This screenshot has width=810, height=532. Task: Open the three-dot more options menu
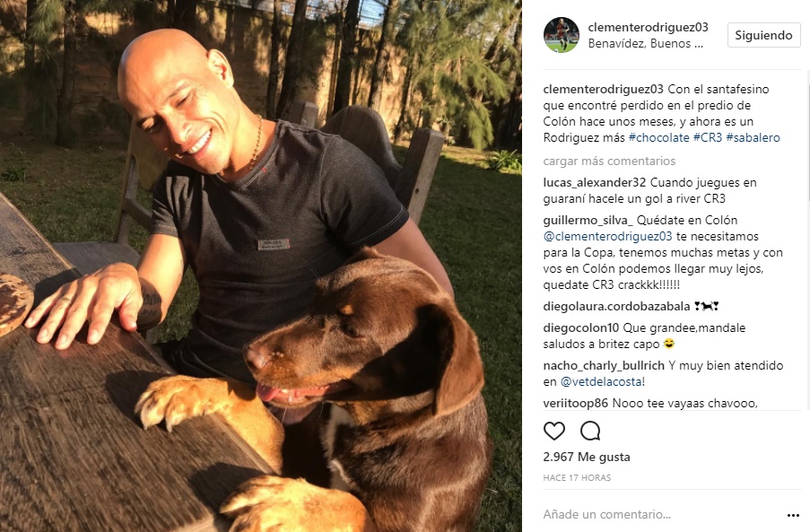click(793, 515)
